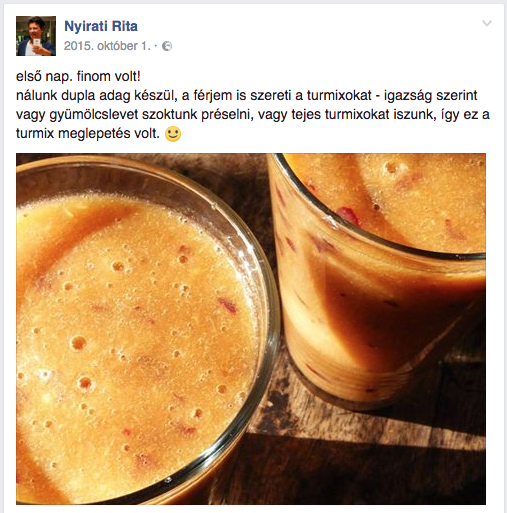Click the smiley emoji after 'meglepetés volt.'

pos(173,134)
